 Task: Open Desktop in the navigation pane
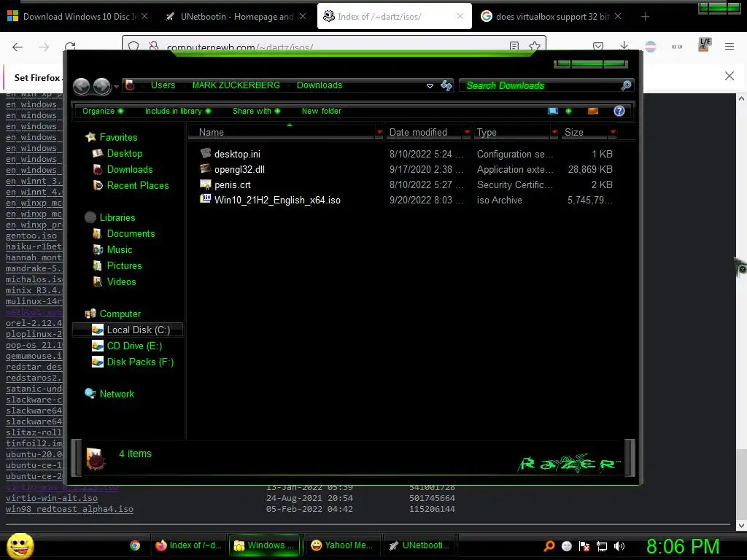point(124,153)
